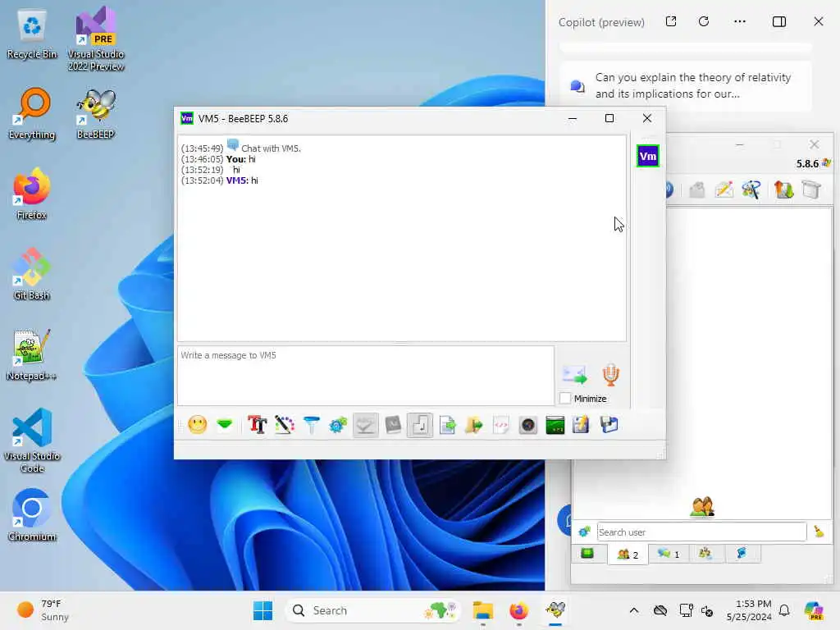Switch to the users tab showing 2

[x=628, y=555]
